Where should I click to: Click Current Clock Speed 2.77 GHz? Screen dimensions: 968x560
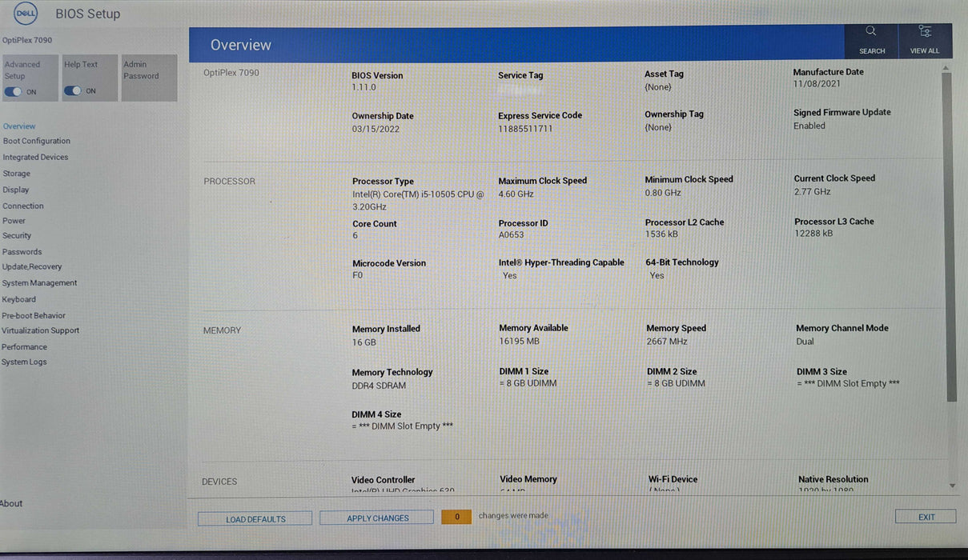812,191
